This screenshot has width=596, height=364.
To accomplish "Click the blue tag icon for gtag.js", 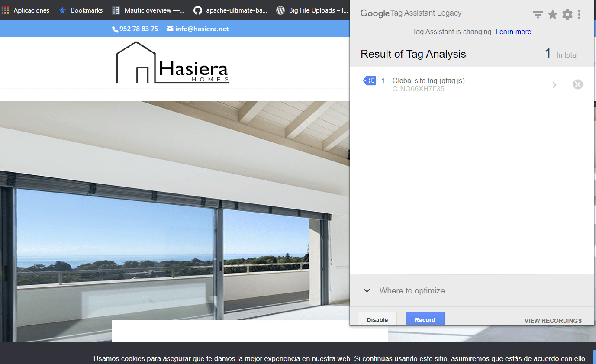I will coord(369,81).
